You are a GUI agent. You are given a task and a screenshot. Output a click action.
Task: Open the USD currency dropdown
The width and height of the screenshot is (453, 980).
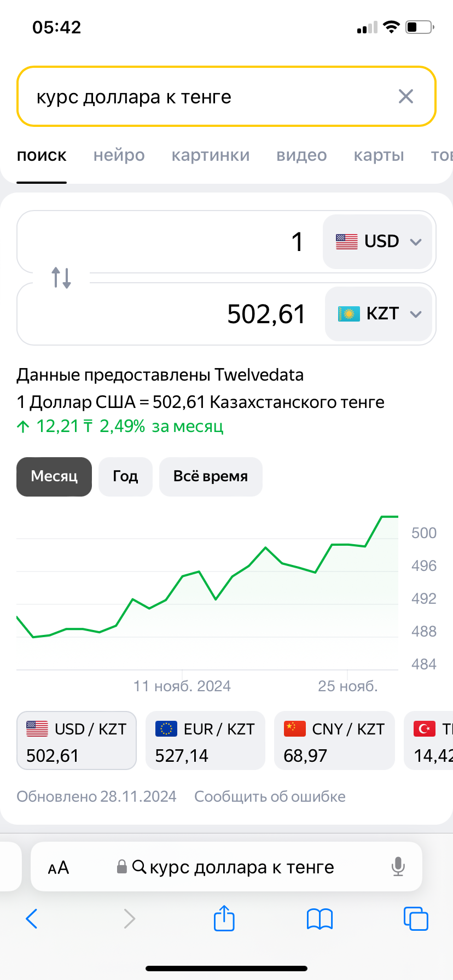tap(377, 241)
